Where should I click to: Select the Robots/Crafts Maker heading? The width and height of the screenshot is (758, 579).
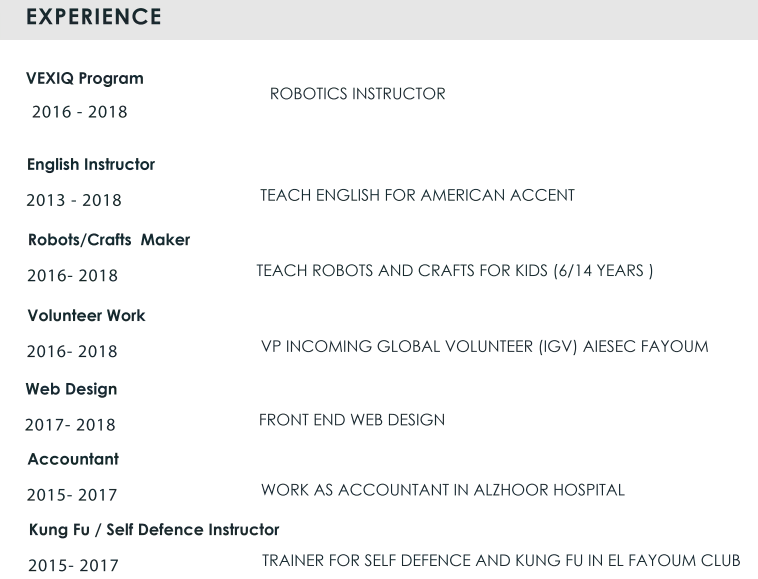[109, 240]
